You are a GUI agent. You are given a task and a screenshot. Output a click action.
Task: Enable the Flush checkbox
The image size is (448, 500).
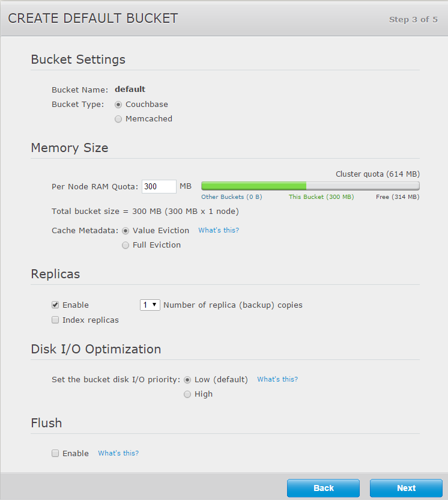click(55, 454)
